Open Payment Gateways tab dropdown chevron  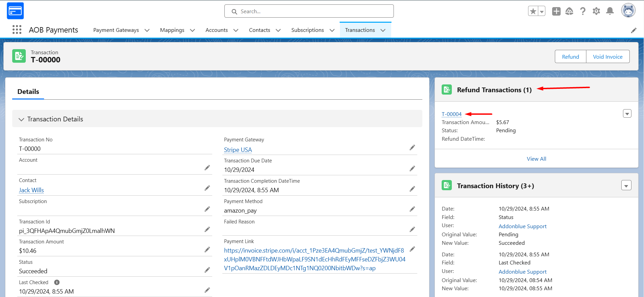(147, 30)
